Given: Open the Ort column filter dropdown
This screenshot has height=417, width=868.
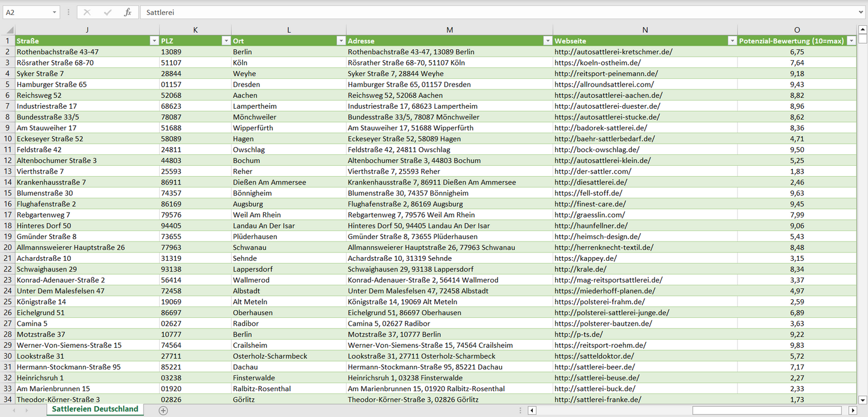Looking at the screenshot, I should pyautogui.click(x=341, y=41).
